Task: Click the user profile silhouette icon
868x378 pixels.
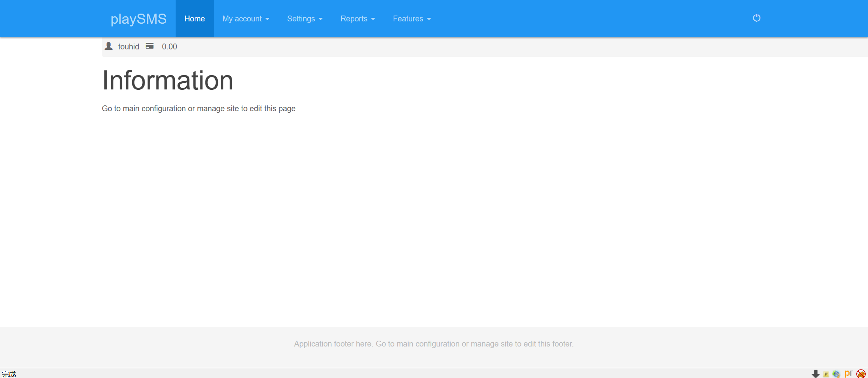Action: [x=109, y=46]
